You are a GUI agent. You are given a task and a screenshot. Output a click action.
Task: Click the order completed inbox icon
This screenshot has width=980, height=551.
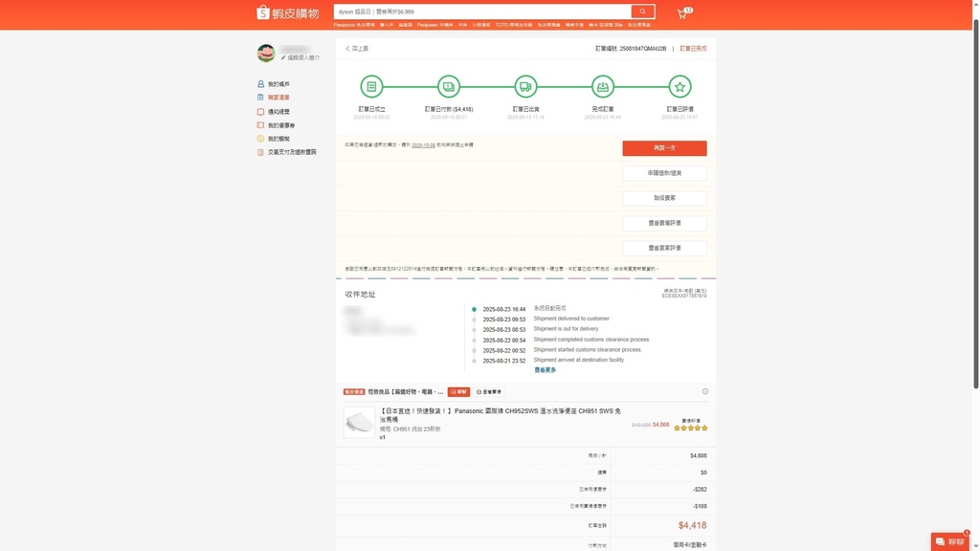tap(603, 87)
